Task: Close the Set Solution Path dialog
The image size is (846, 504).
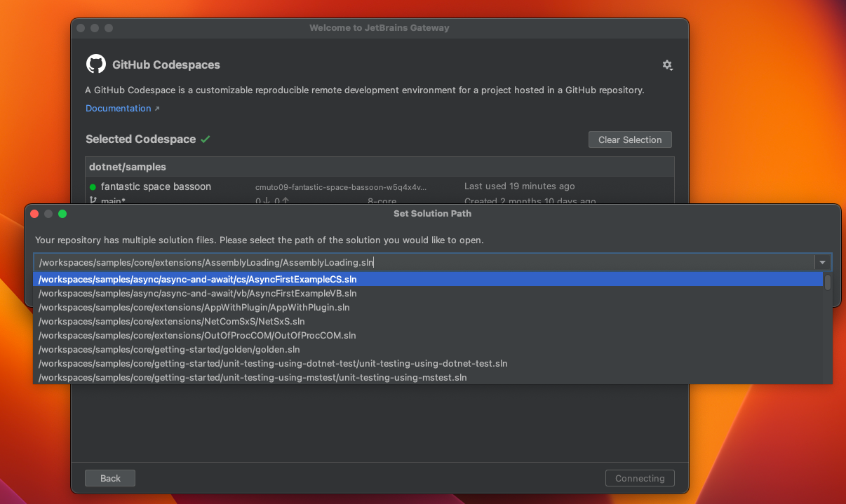Action: coord(34,214)
